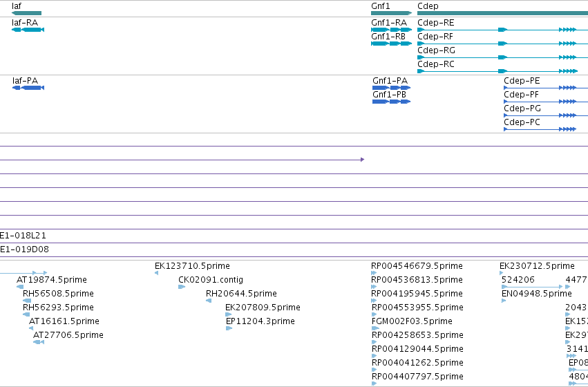Image resolution: width=588 pixels, height=387 pixels.
Task: Click the E1-019D08 clone label
Action: tap(24, 249)
